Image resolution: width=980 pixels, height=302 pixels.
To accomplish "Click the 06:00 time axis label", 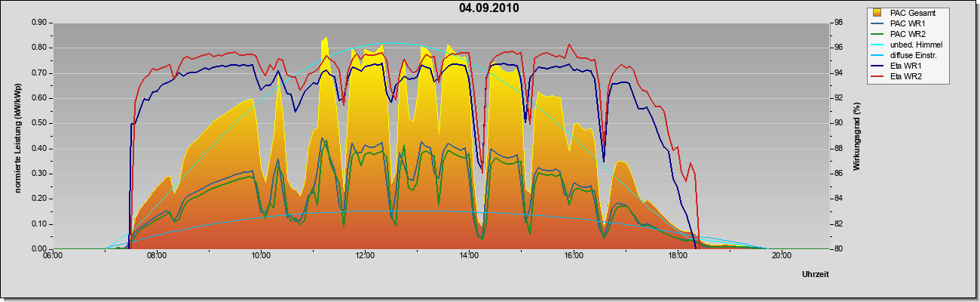I will tap(53, 255).
